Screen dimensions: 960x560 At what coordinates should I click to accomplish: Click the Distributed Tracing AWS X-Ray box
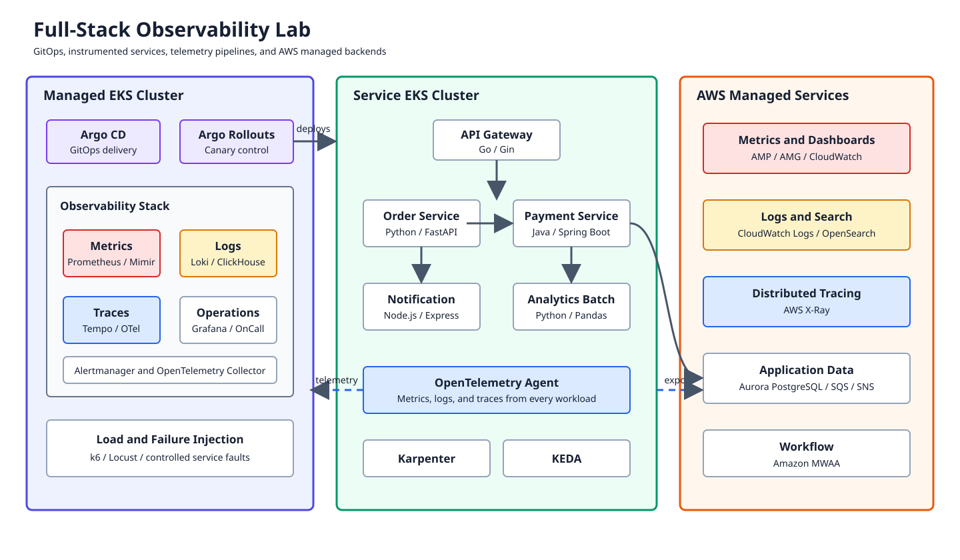click(x=807, y=301)
